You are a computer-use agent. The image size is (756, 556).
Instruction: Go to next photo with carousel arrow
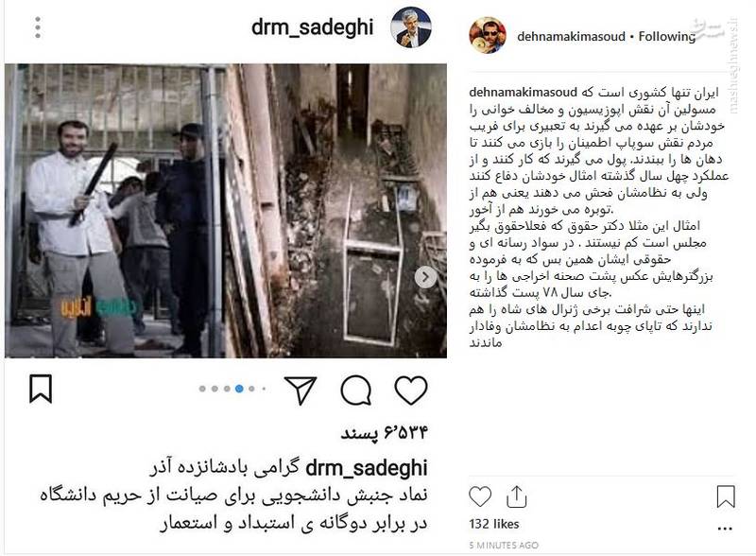tap(425, 277)
